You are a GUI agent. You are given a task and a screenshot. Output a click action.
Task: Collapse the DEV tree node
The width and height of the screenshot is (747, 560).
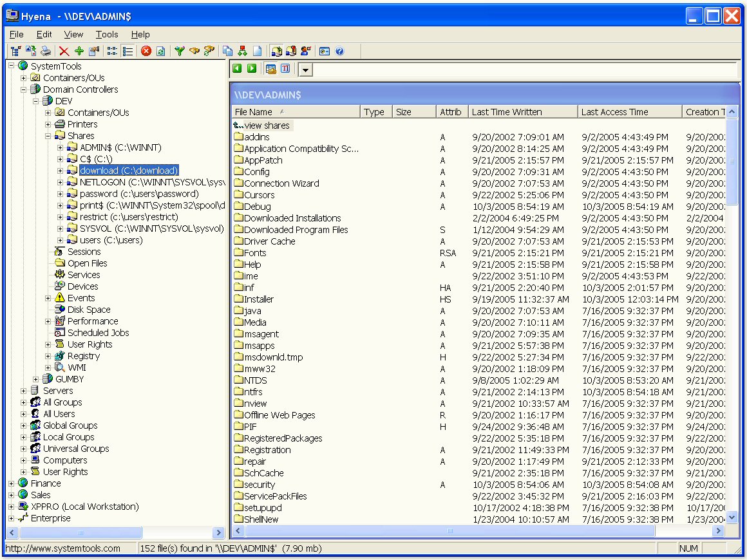pyautogui.click(x=35, y=101)
